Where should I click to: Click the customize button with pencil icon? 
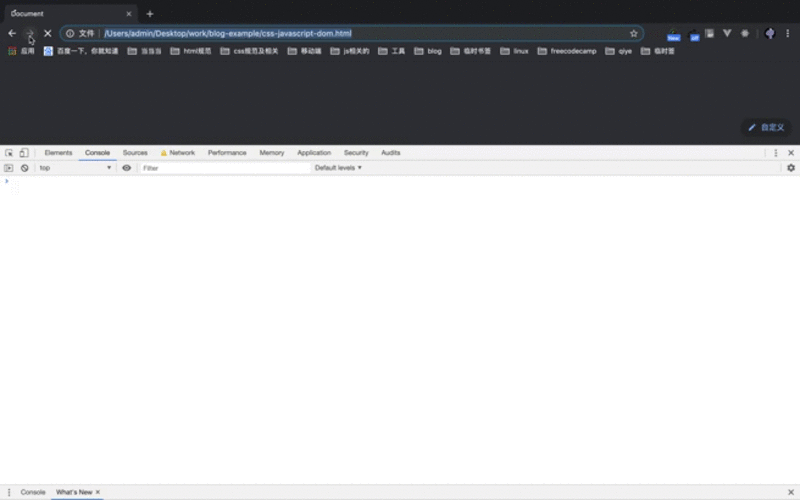coord(766,128)
